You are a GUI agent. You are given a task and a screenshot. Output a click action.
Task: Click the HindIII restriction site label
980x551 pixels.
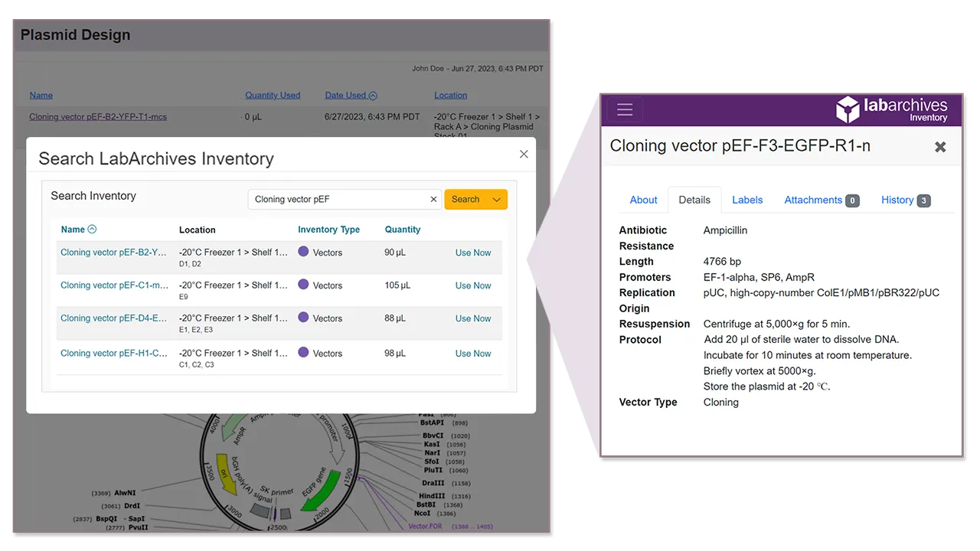pos(433,496)
